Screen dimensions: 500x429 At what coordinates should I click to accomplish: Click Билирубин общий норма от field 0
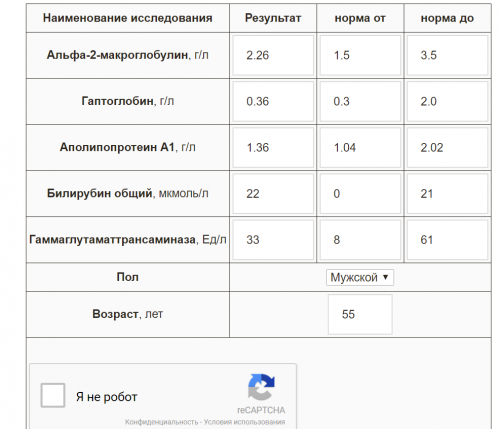[x=360, y=194]
